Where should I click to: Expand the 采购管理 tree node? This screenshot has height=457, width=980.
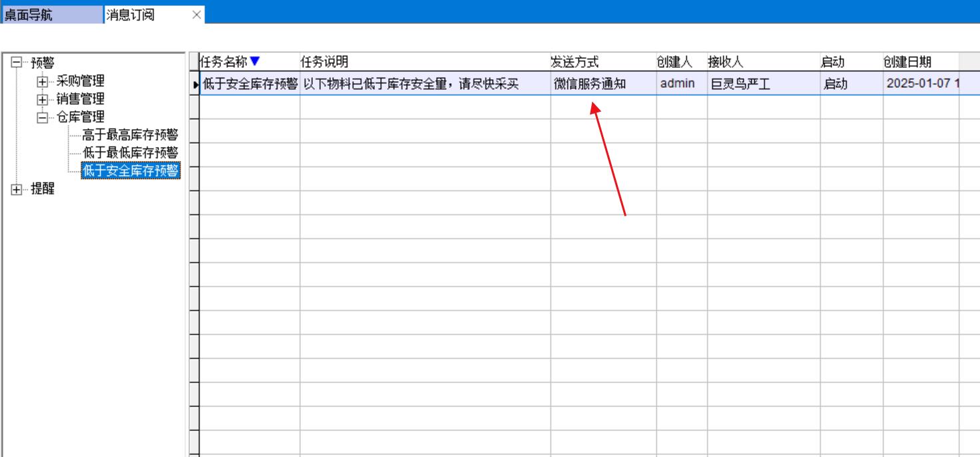click(43, 82)
